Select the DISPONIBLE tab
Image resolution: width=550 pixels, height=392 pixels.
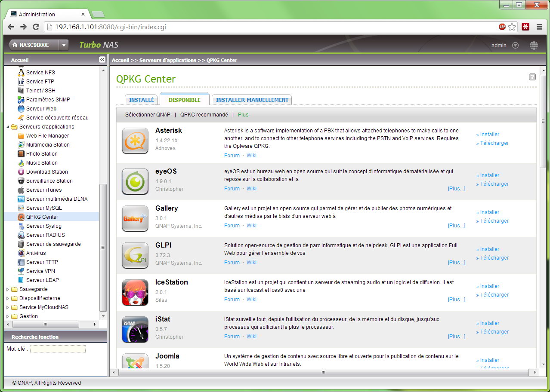(x=185, y=100)
